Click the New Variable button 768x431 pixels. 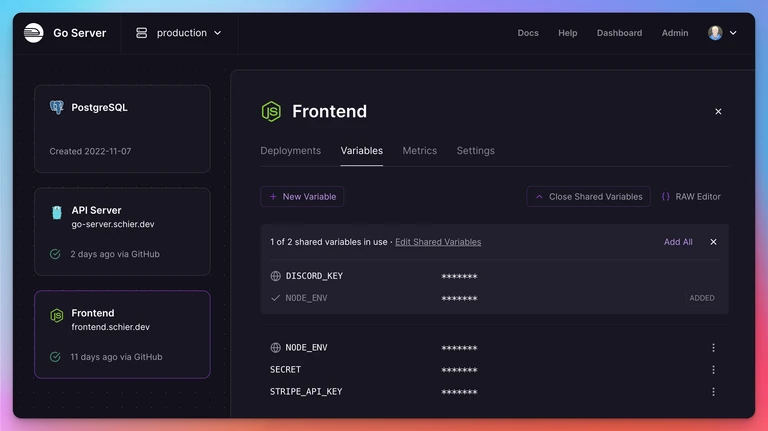302,196
